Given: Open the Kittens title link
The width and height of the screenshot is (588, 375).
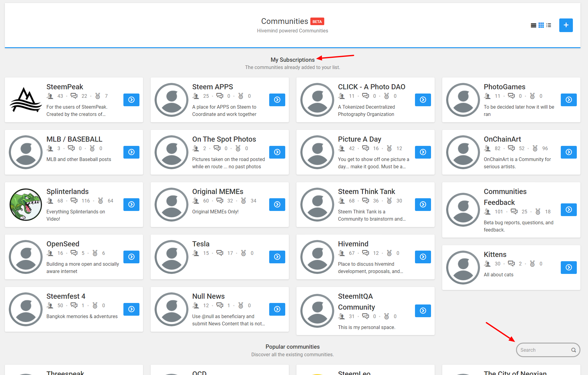Looking at the screenshot, I should tap(495, 255).
